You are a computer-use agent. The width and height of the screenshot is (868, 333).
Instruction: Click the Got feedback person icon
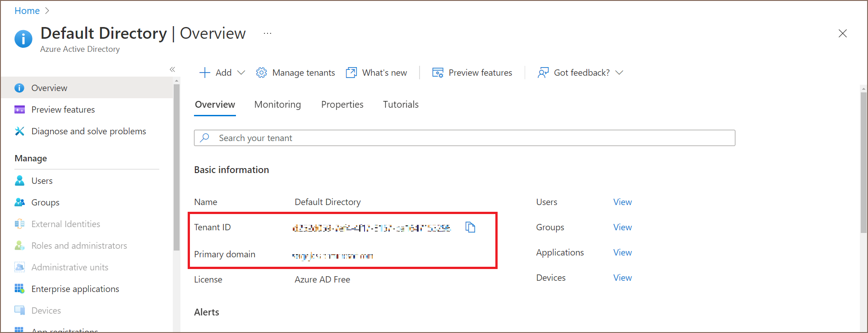click(x=543, y=73)
